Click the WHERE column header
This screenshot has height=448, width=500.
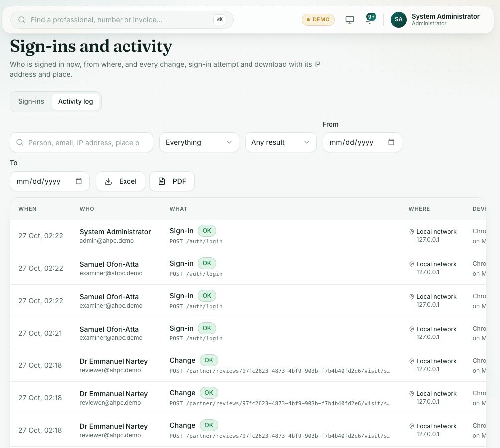tap(419, 209)
